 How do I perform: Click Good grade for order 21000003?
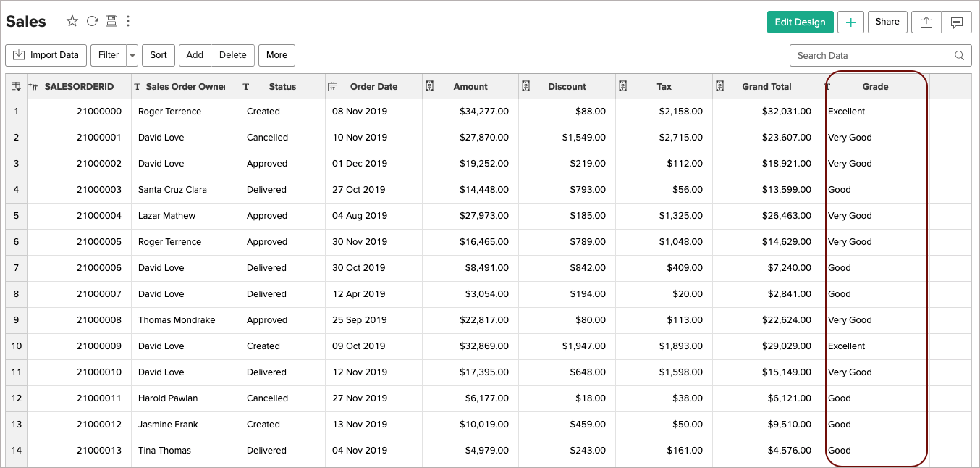tap(875, 190)
